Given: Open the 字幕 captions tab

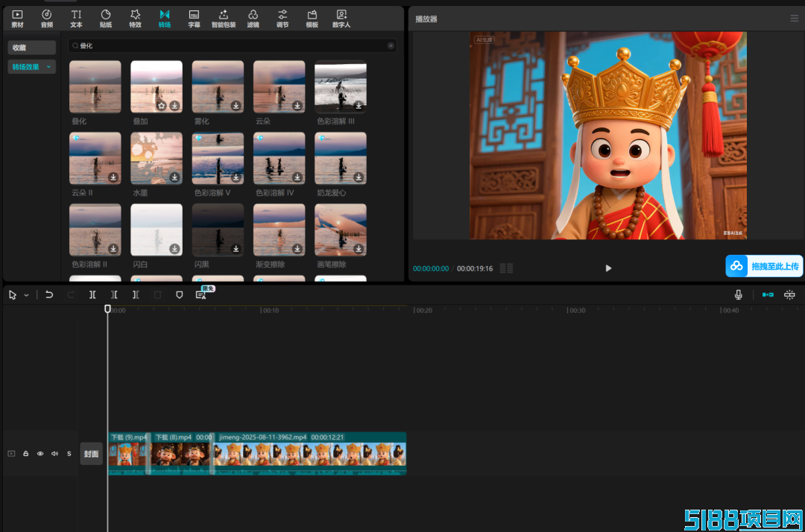Looking at the screenshot, I should click(x=194, y=19).
